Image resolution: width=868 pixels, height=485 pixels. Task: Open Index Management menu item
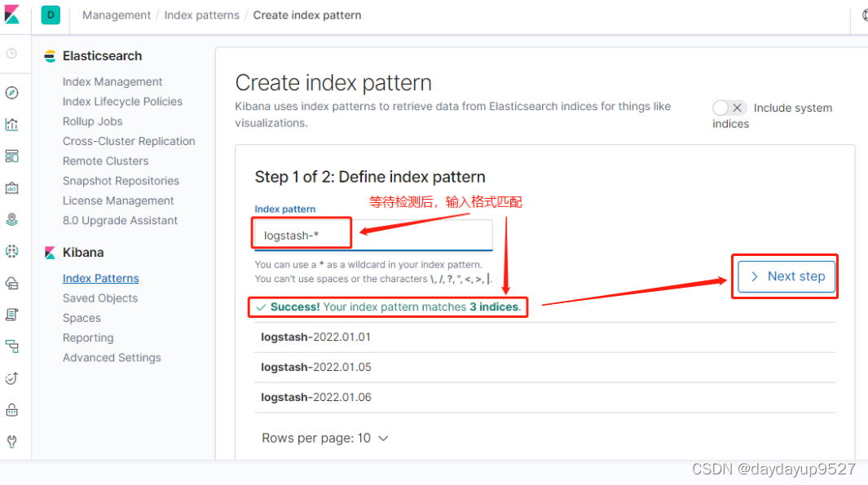[112, 82]
